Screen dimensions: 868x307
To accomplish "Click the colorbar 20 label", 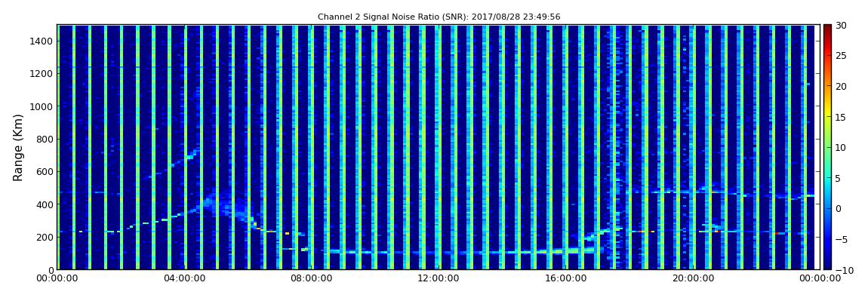I will tap(841, 86).
